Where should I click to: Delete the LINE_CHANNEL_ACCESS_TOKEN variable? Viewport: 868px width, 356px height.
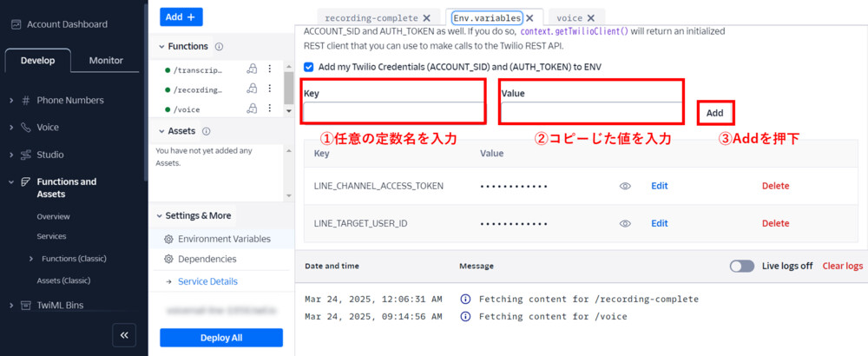(775, 186)
